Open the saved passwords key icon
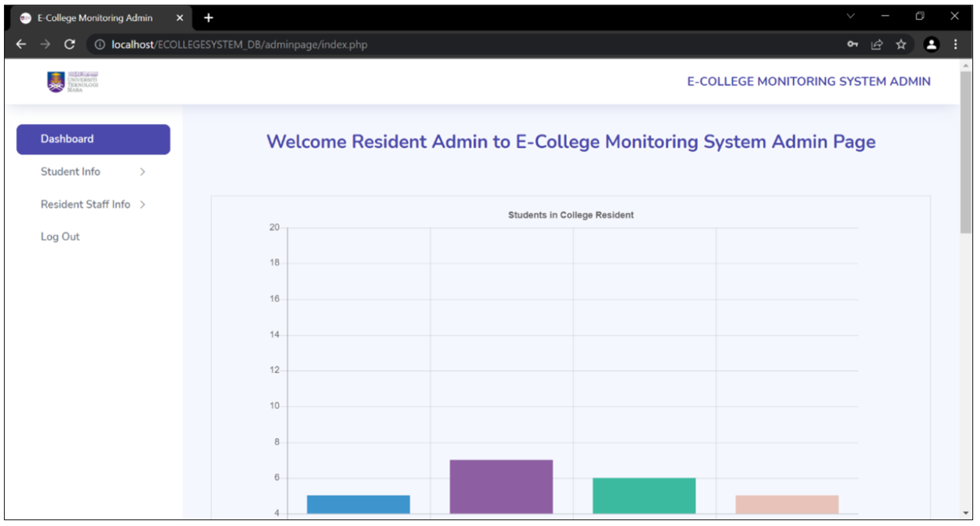The image size is (980, 526). [852, 45]
